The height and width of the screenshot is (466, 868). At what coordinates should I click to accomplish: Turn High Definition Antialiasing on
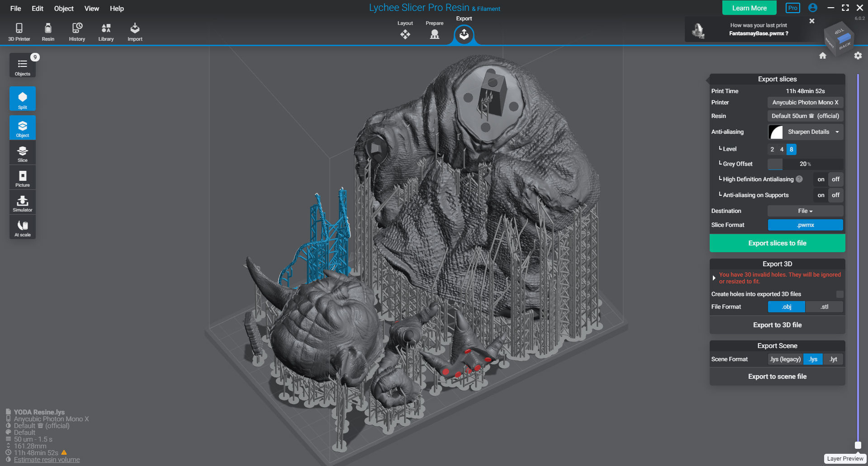click(x=821, y=179)
